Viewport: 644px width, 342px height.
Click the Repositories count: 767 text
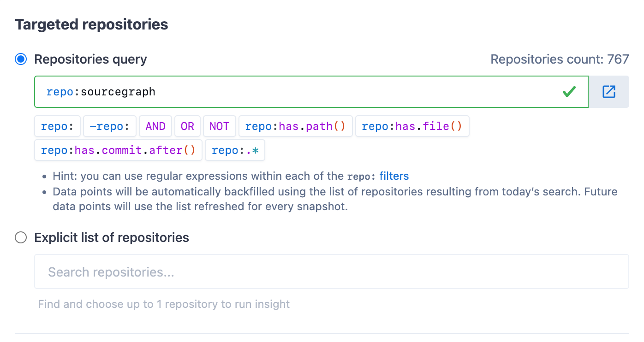click(560, 59)
